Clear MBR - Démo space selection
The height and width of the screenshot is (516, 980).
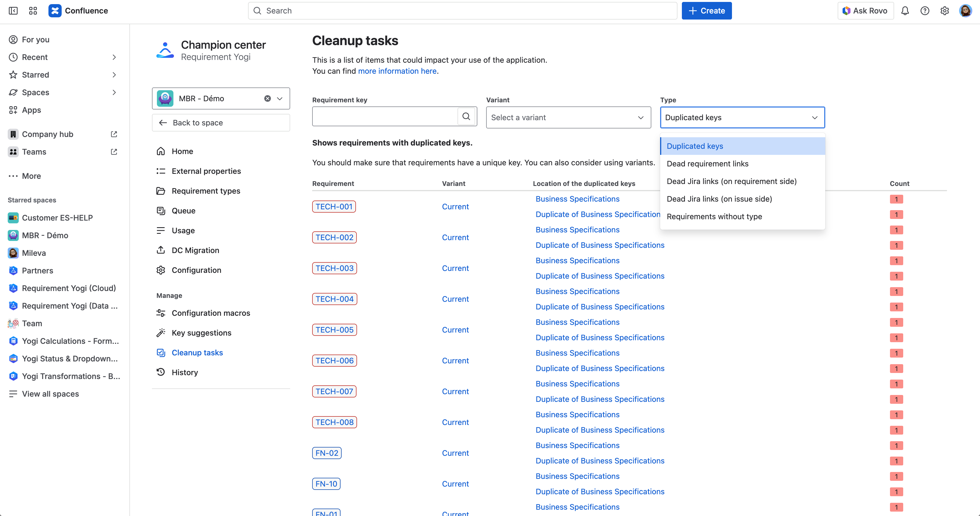point(268,98)
